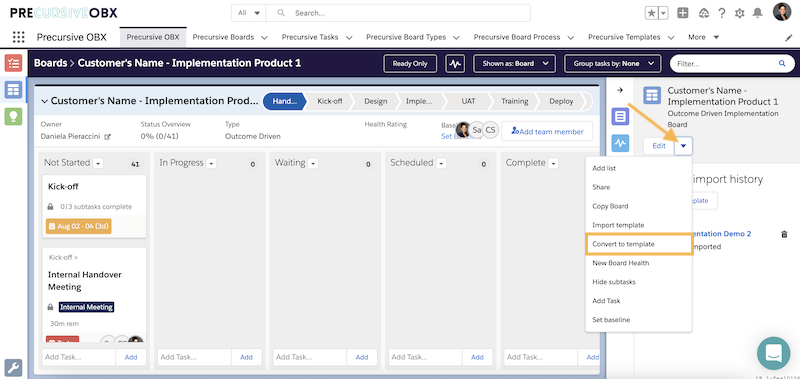Open the setup gear icon
Screen dimensions: 800x379
click(739, 13)
